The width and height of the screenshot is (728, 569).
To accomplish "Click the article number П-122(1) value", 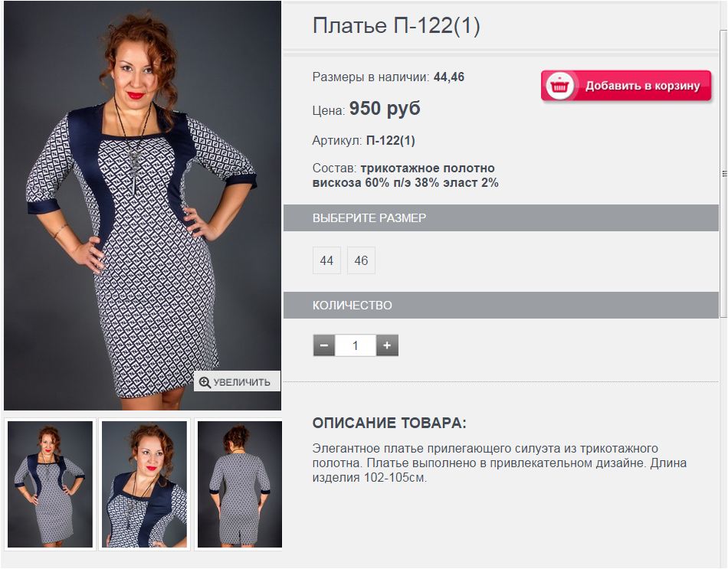I will [391, 141].
